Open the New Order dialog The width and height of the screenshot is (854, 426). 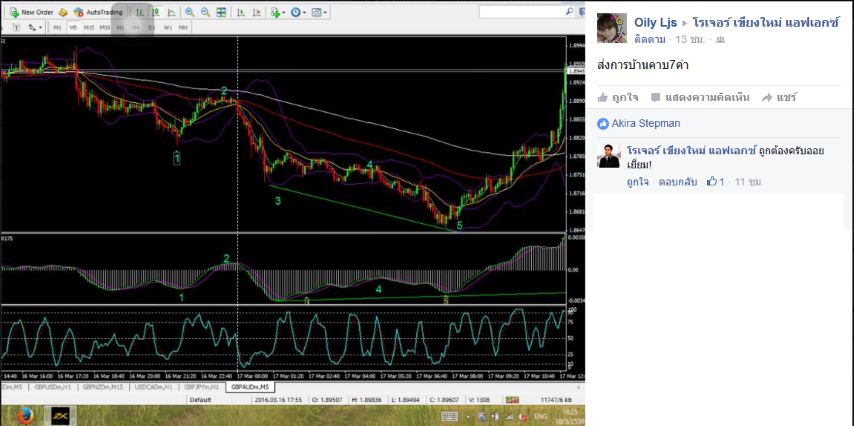(x=30, y=12)
